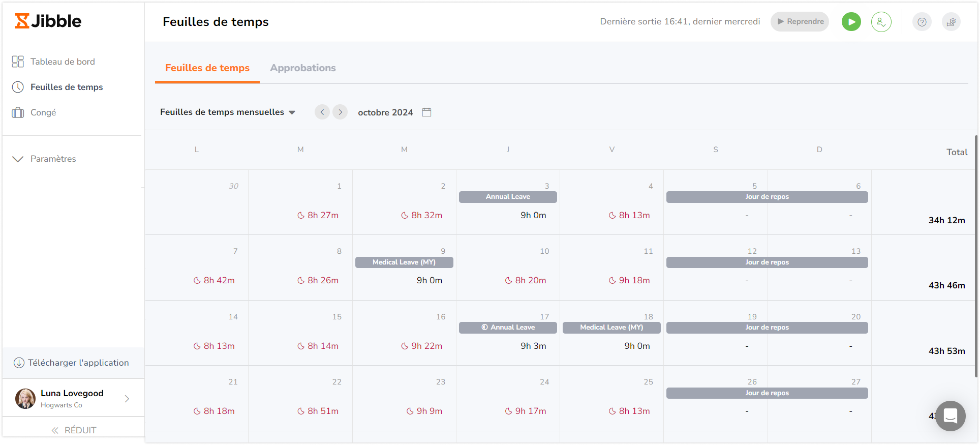Open Luna Lovegood profile menu
The width and height of the screenshot is (980, 445).
[x=73, y=398]
